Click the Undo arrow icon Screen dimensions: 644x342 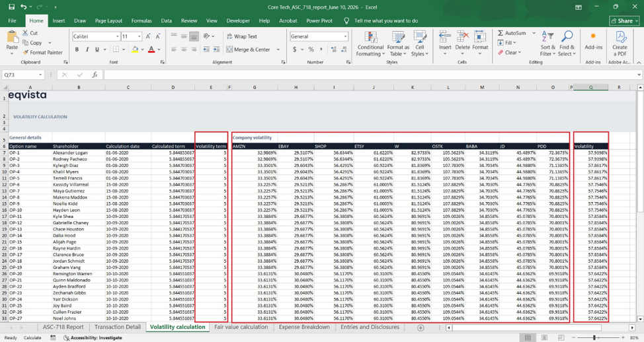click(24, 7)
